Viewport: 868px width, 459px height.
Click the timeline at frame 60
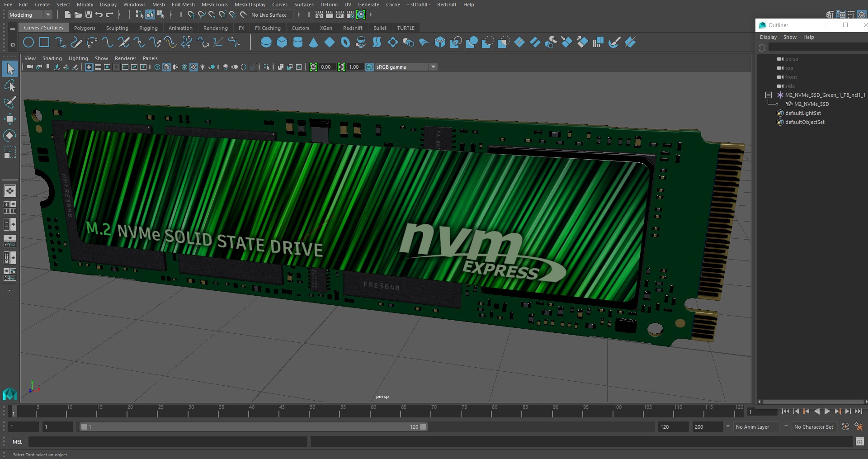pos(373,412)
